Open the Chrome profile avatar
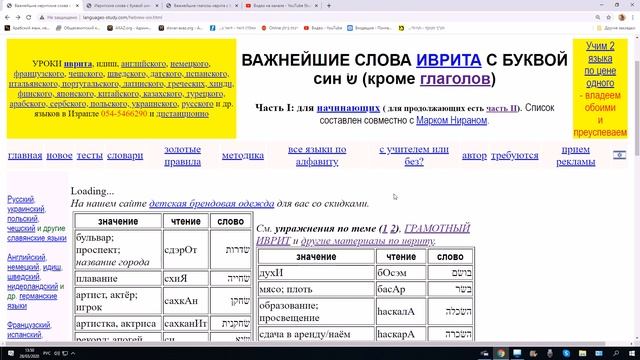Image resolution: width=640 pixels, height=360 pixels. tap(622, 18)
